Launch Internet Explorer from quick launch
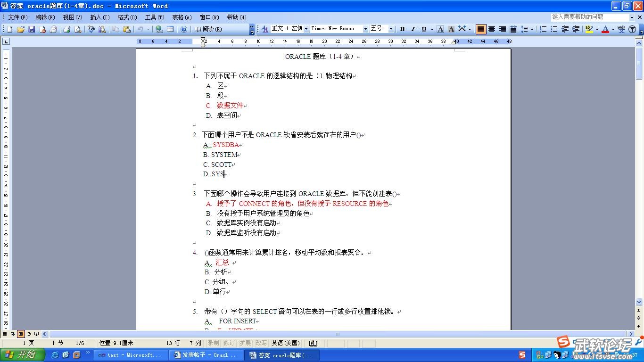 [x=55, y=354]
